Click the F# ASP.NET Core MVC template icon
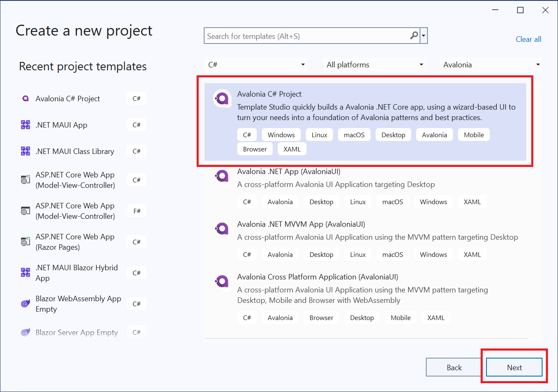The width and height of the screenshot is (558, 392). click(26, 211)
